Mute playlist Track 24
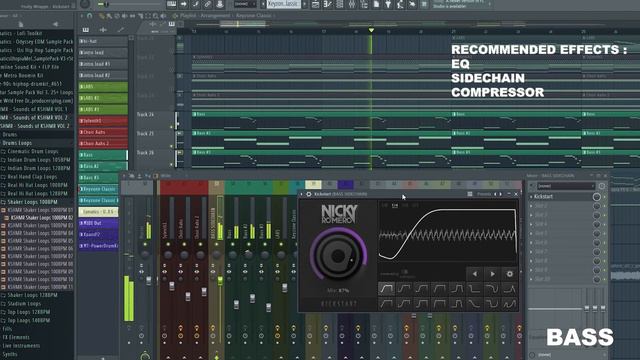 pos(171,127)
